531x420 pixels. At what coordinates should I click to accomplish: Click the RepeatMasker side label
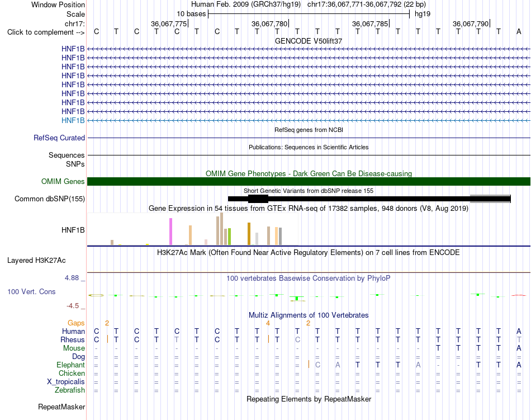[x=61, y=407]
